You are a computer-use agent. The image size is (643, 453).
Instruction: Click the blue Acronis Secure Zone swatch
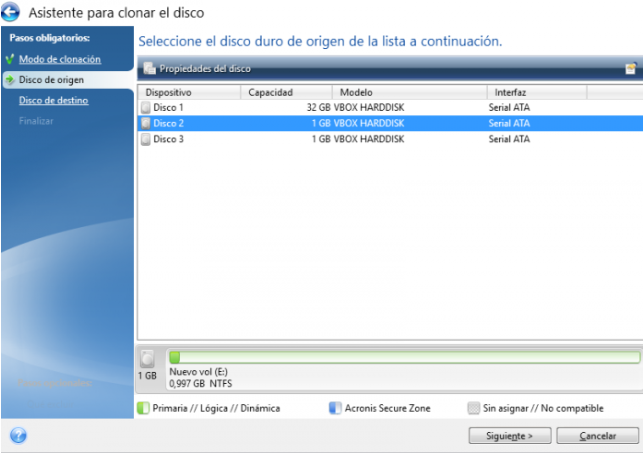pos(335,408)
